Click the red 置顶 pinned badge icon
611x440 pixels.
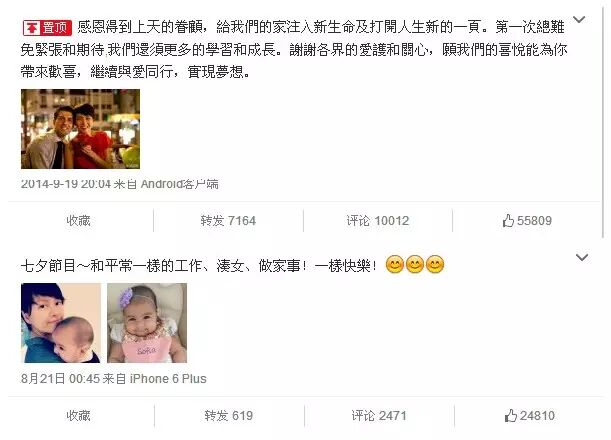(x=47, y=28)
